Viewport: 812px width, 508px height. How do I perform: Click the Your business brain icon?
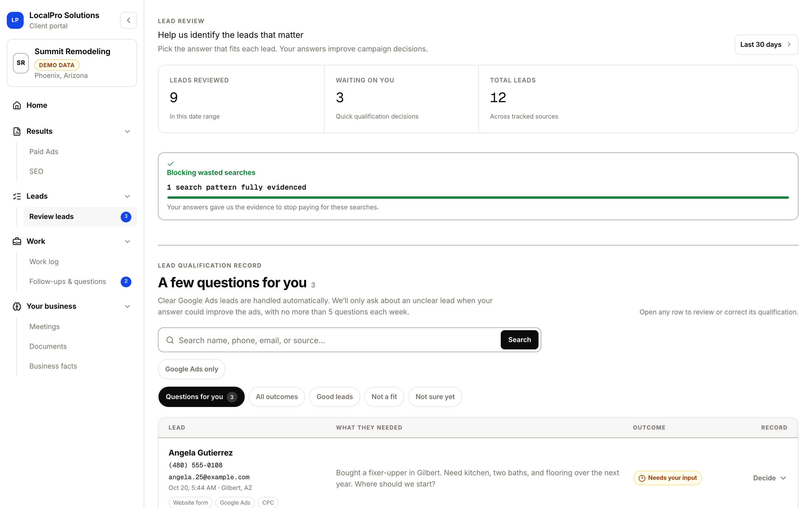pos(17,306)
